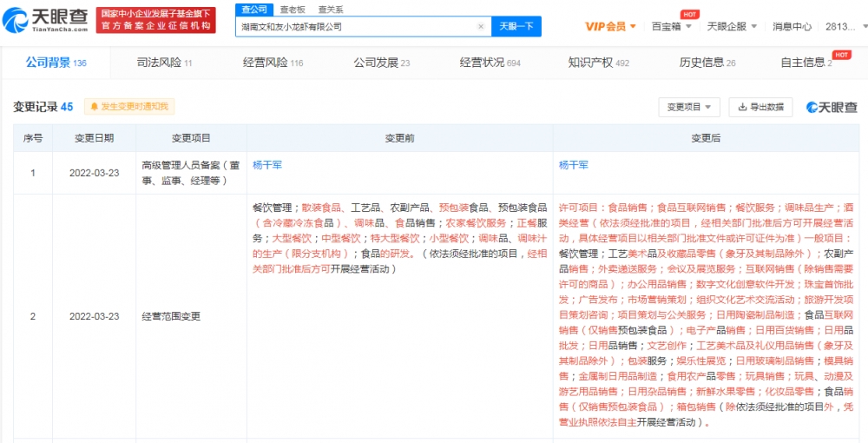
Task: Click the 发生变更时通知我 button
Action: point(129,106)
